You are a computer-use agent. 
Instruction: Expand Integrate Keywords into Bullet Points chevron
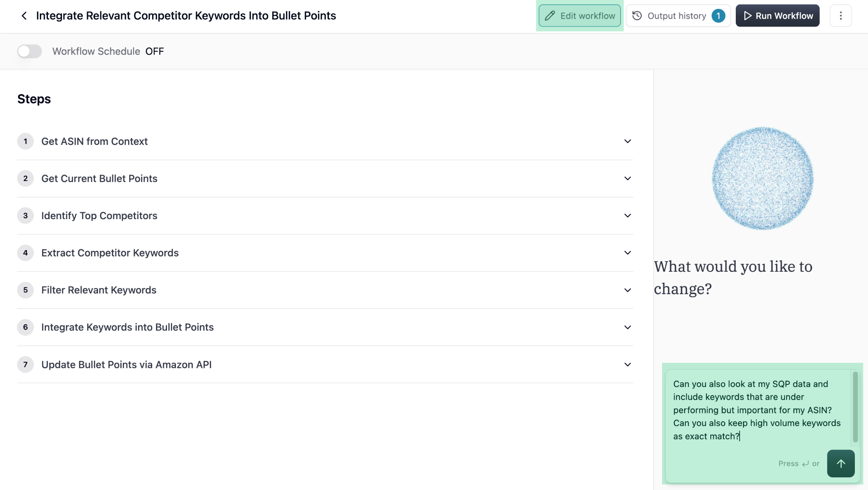[x=627, y=327]
